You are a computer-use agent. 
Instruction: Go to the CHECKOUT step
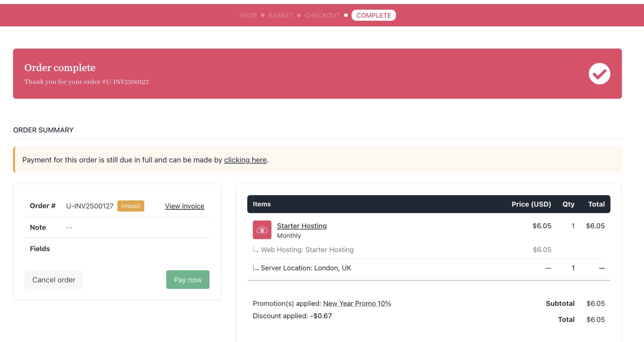coord(322,16)
